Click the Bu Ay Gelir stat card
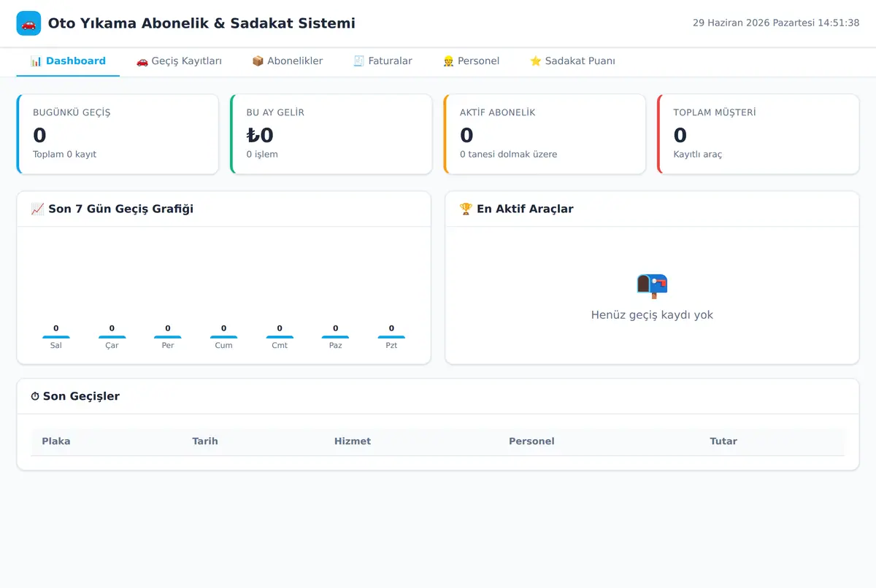Image resolution: width=876 pixels, height=588 pixels. 331,134
